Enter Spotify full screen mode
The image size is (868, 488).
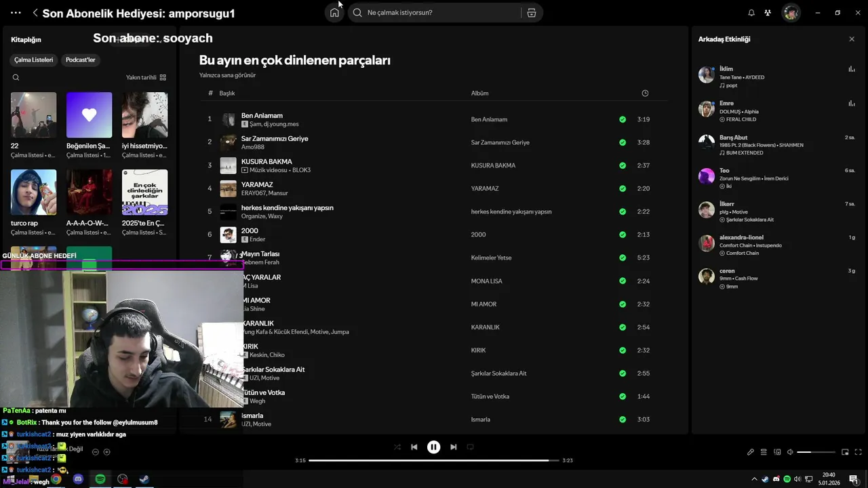pyautogui.click(x=859, y=452)
